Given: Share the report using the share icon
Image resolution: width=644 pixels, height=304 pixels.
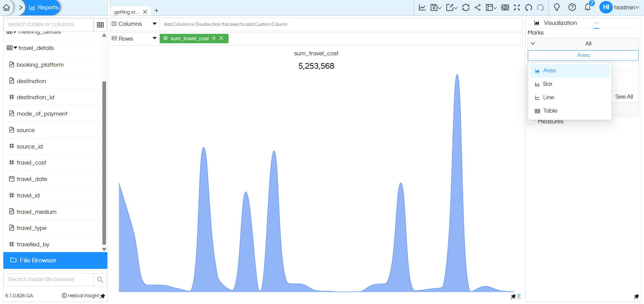Looking at the screenshot, I should (x=478, y=7).
